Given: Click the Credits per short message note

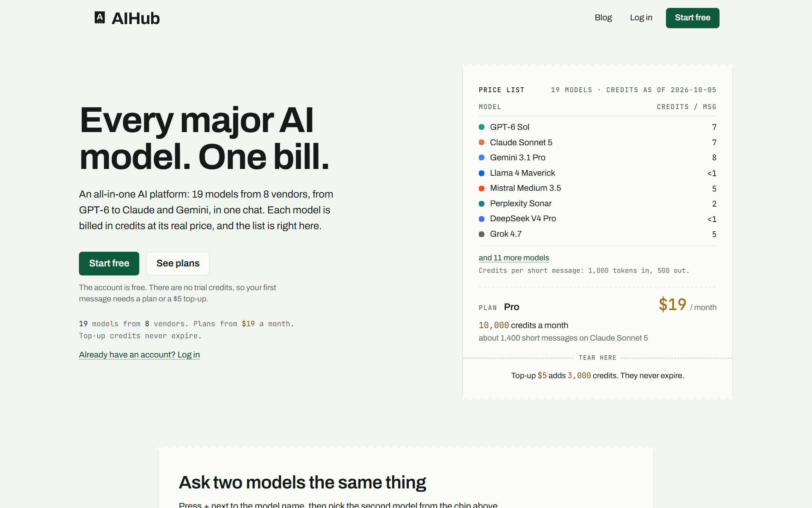Looking at the screenshot, I should click(x=584, y=271).
